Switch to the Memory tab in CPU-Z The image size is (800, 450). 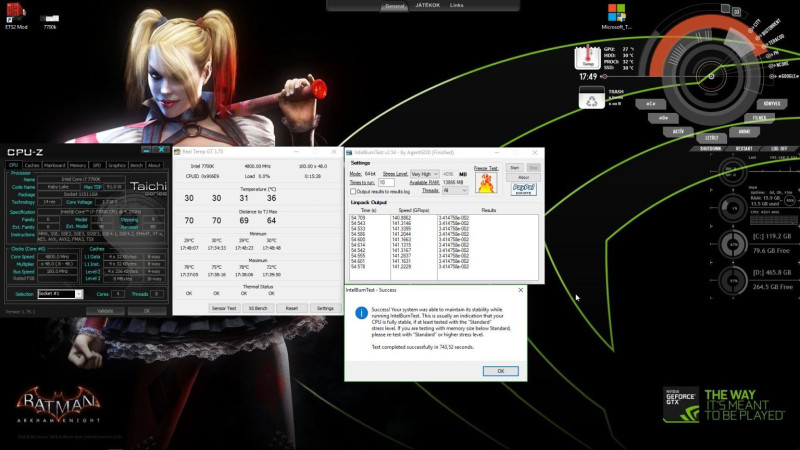click(x=78, y=165)
